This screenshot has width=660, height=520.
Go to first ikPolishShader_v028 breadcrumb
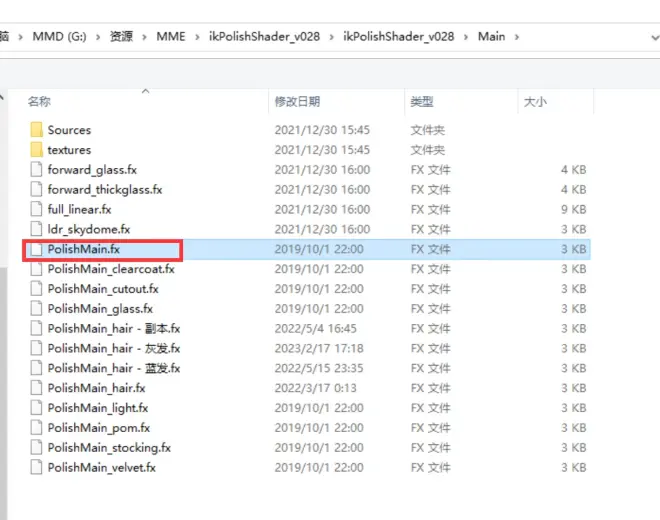(264, 37)
